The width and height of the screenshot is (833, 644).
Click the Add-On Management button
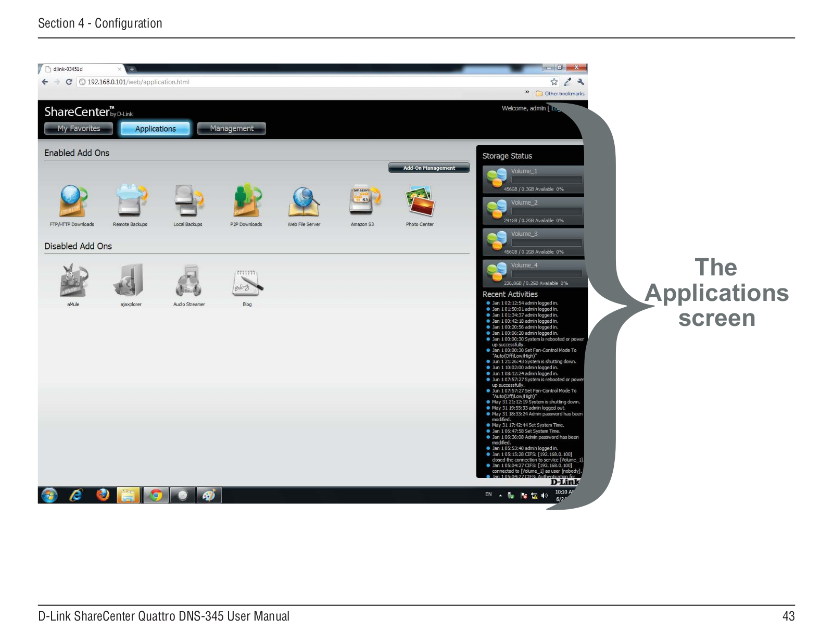(429, 168)
